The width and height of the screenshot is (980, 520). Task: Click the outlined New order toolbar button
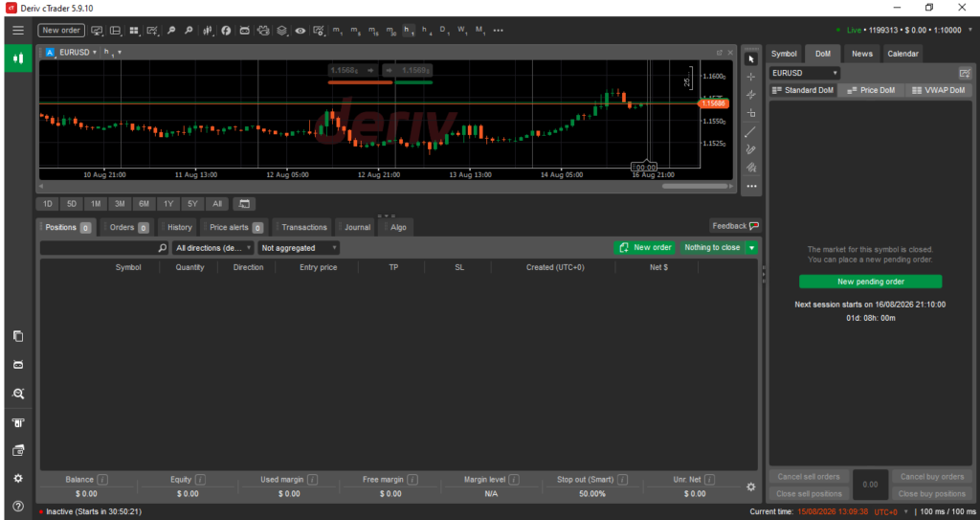[x=61, y=30]
